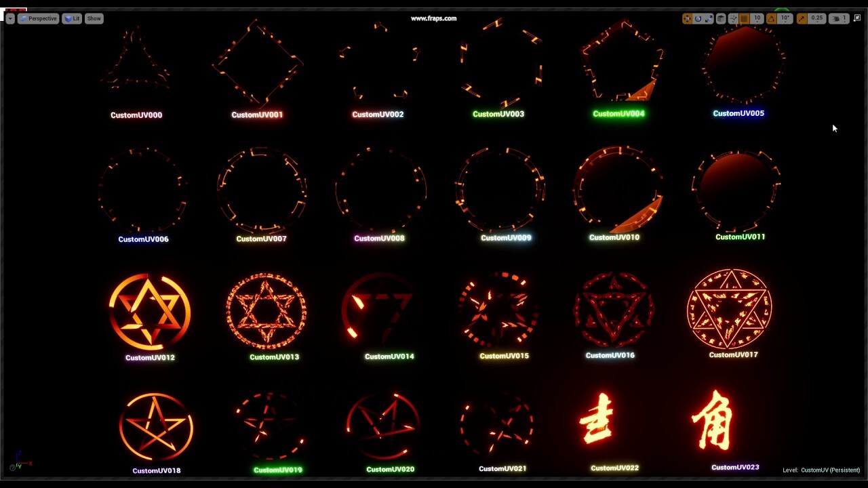Select the Scale tool
This screenshot has height=488, width=868.
tap(708, 18)
